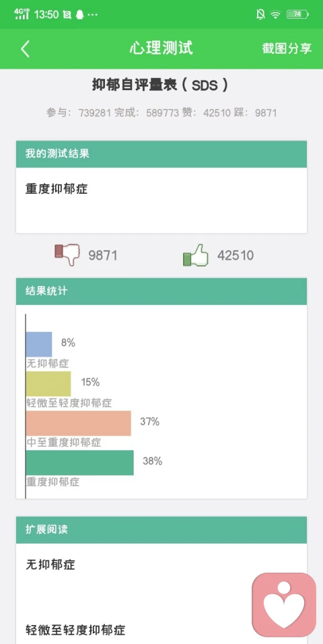Select the orange 37% bar

coord(79,423)
